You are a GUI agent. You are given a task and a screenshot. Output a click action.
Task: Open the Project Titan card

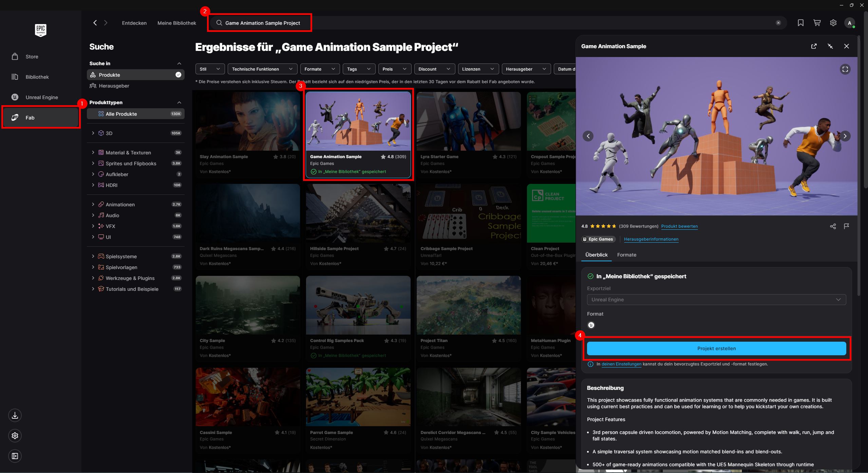tap(469, 319)
